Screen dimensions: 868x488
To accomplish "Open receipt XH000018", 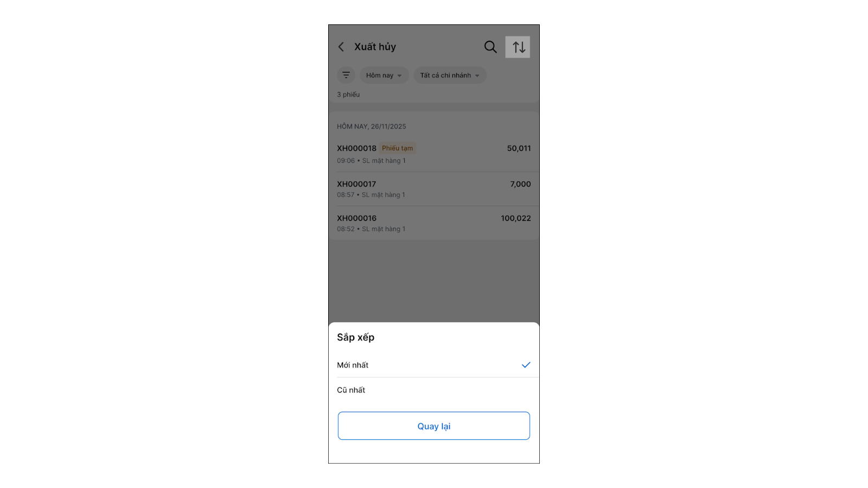I will point(356,149).
